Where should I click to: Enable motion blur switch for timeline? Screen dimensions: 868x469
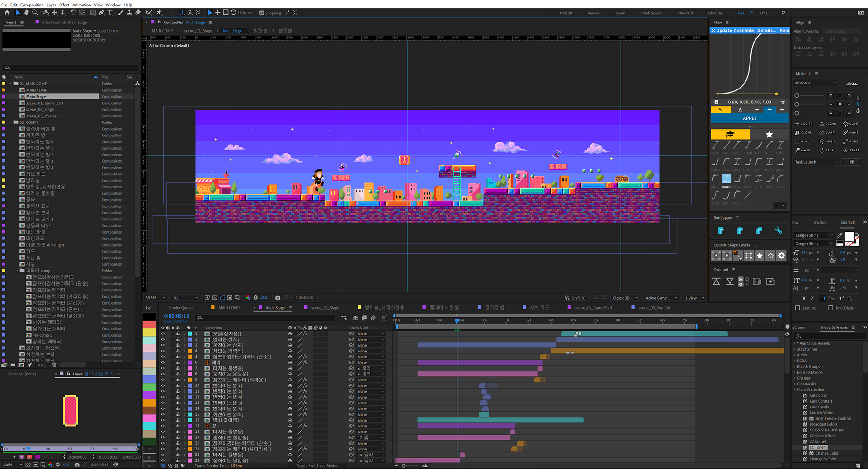[x=373, y=318]
